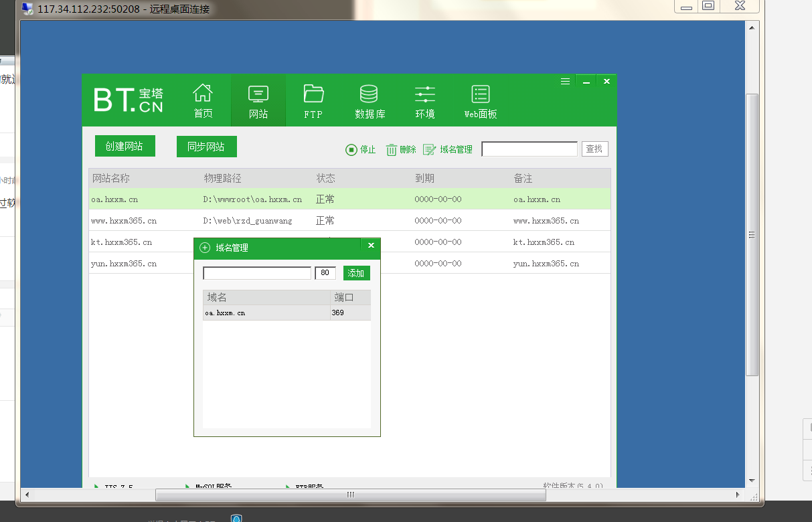Select the kt.hxxm365.cn site name cell

tap(121, 242)
